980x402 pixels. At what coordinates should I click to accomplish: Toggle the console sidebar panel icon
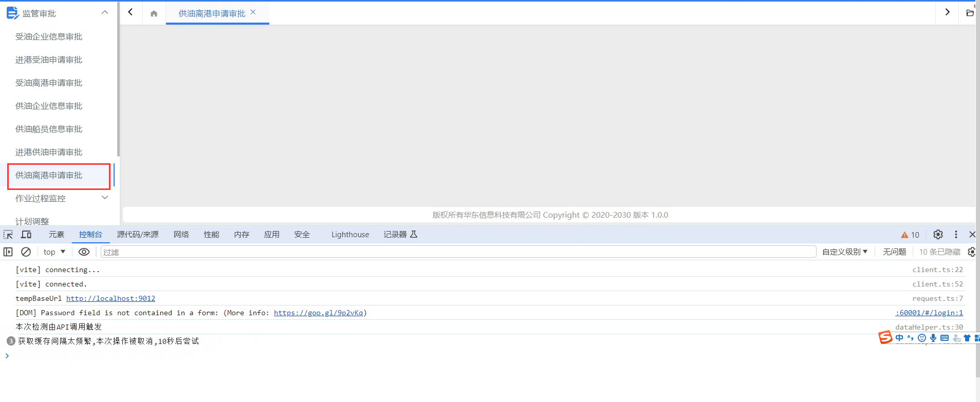[x=8, y=252]
